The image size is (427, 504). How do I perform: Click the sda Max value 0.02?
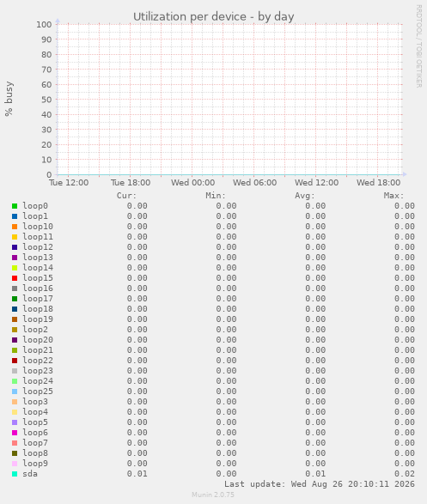(405, 474)
